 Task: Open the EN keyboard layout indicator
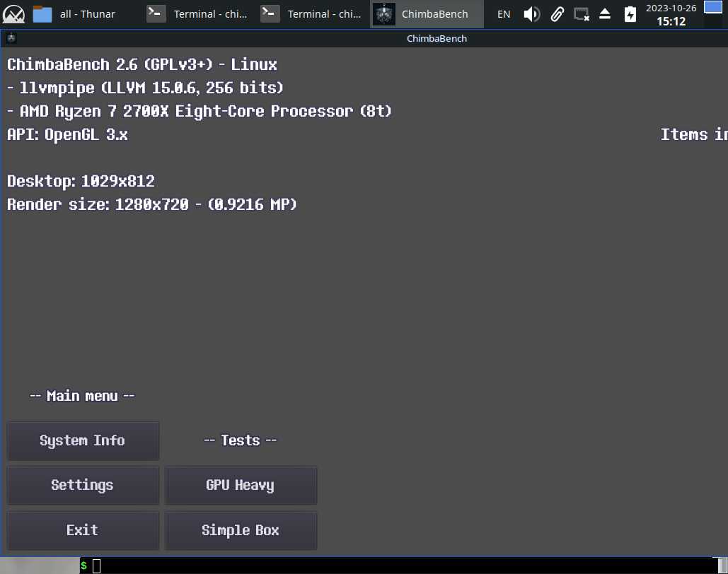point(504,14)
